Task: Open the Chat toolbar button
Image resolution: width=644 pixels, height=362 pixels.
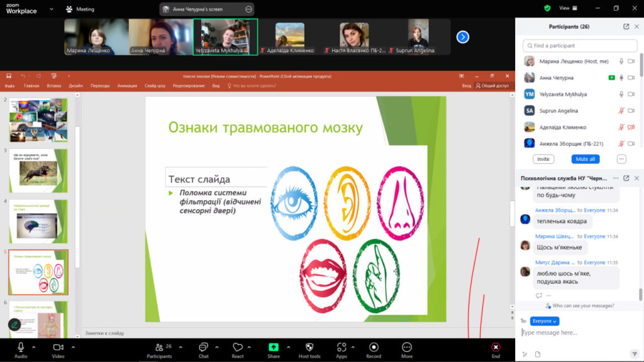Action: (203, 351)
